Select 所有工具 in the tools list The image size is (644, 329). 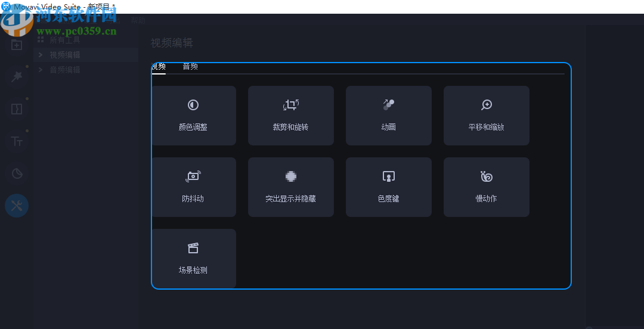pos(65,40)
